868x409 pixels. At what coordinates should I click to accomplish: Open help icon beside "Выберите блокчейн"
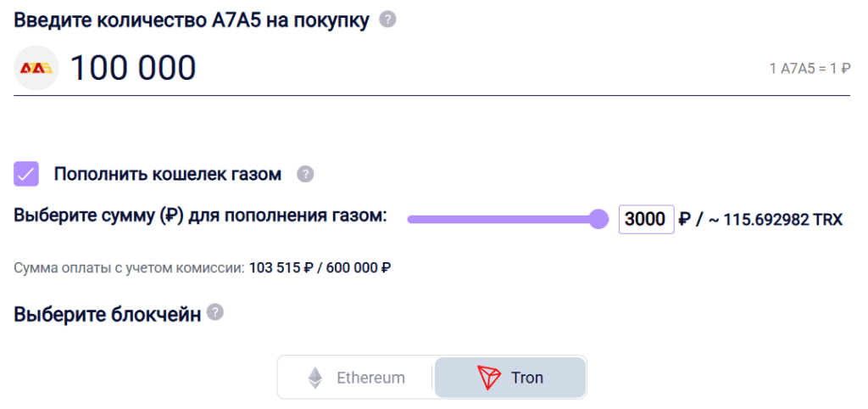point(215,312)
